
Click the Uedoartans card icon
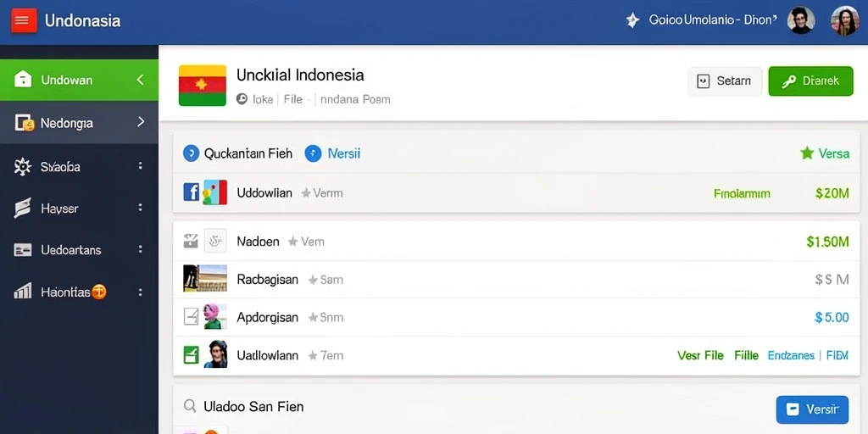(x=22, y=250)
